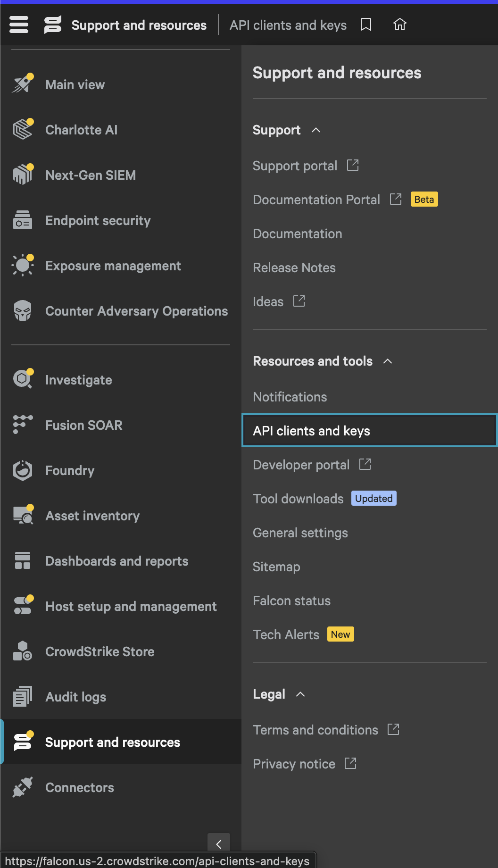Click external link icon beside Terms and conditions
498x868 pixels.
393,729
